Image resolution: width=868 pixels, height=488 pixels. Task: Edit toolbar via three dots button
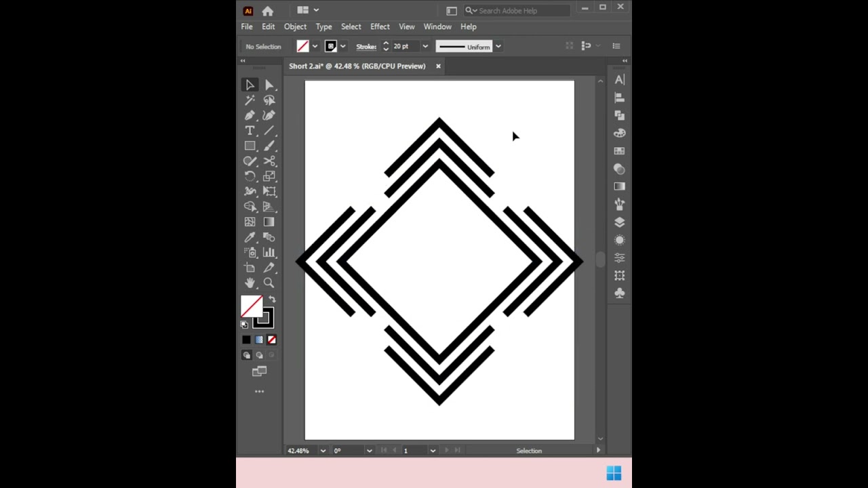tap(259, 392)
